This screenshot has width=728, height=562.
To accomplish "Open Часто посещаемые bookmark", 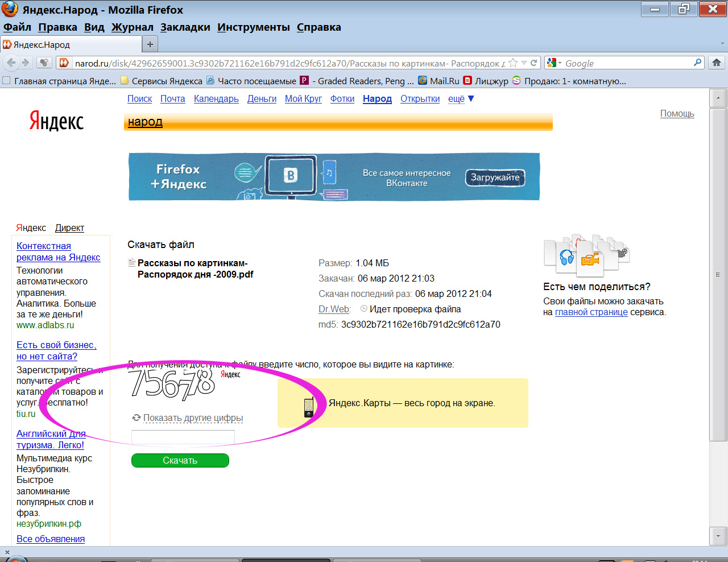I will point(251,81).
